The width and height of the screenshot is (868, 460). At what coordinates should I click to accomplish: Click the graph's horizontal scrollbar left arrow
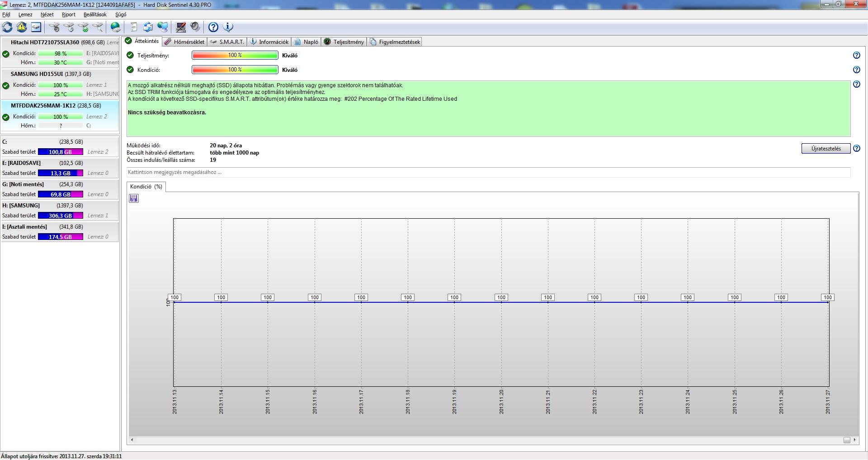tap(132, 440)
